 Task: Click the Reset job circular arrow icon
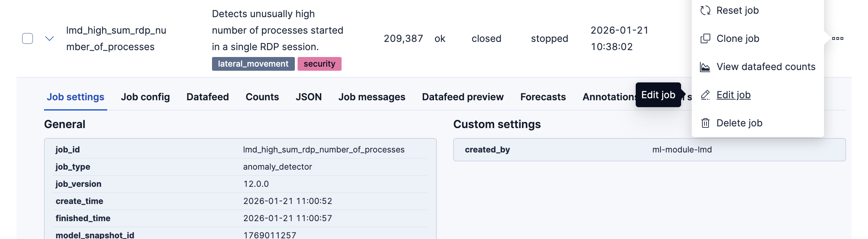click(x=705, y=11)
